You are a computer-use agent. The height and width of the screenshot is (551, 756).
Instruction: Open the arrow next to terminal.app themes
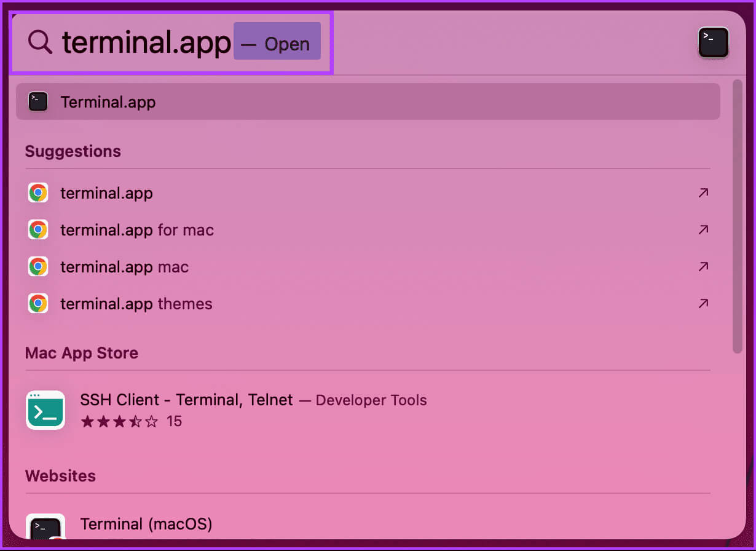click(704, 304)
